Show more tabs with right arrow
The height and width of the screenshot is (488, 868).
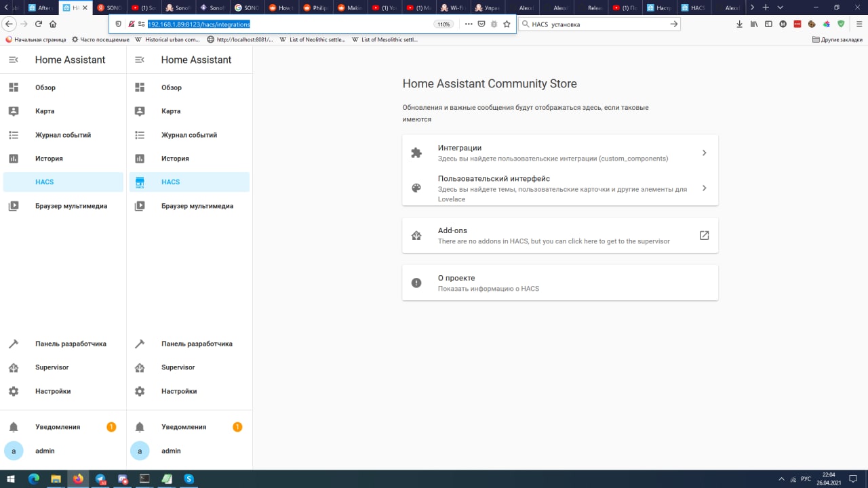coord(752,7)
